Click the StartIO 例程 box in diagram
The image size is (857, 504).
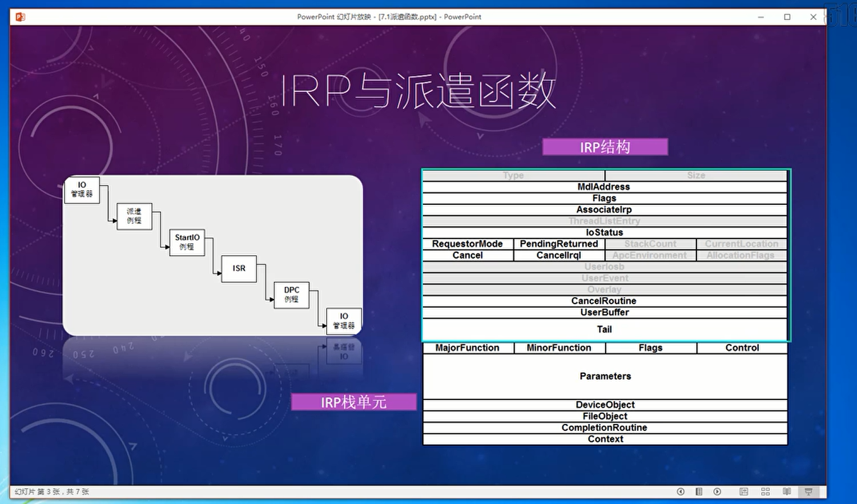[187, 242]
